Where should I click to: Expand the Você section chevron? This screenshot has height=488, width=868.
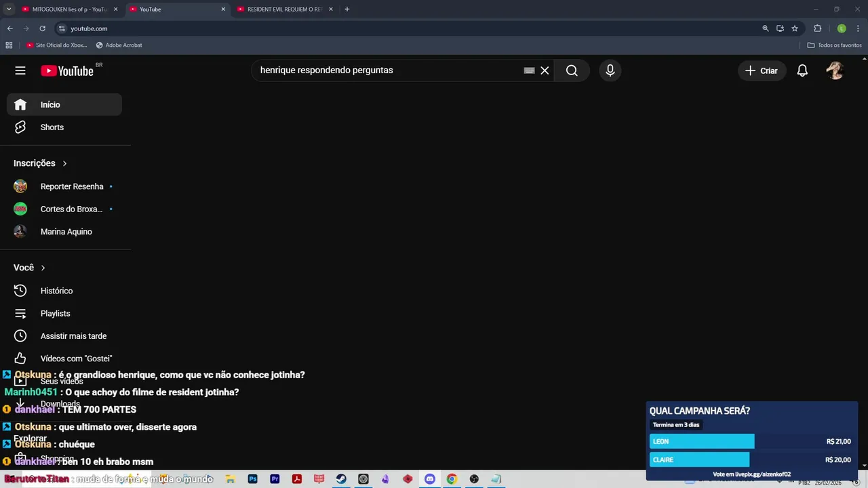click(43, 268)
